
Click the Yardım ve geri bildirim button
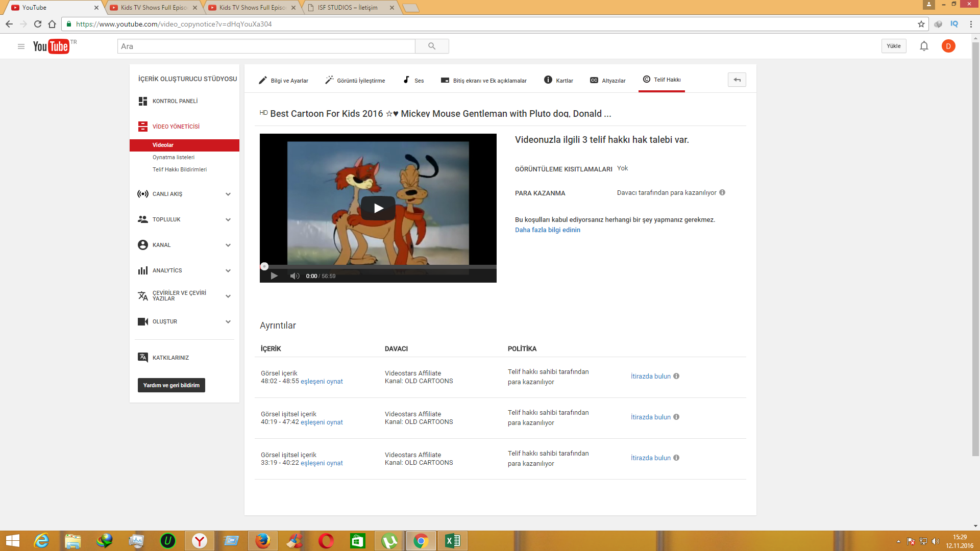[x=171, y=385]
